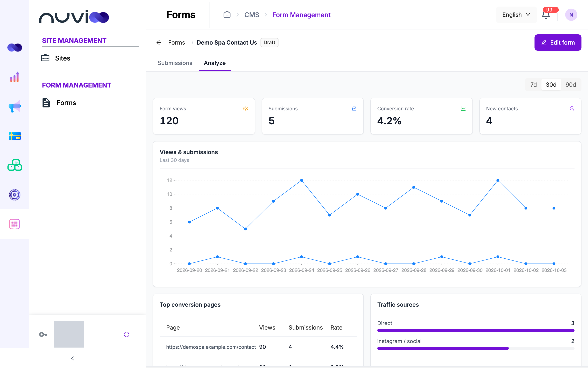Click the gray thumbnail in sidebar footer
Image resolution: width=588 pixels, height=368 pixels.
69,334
